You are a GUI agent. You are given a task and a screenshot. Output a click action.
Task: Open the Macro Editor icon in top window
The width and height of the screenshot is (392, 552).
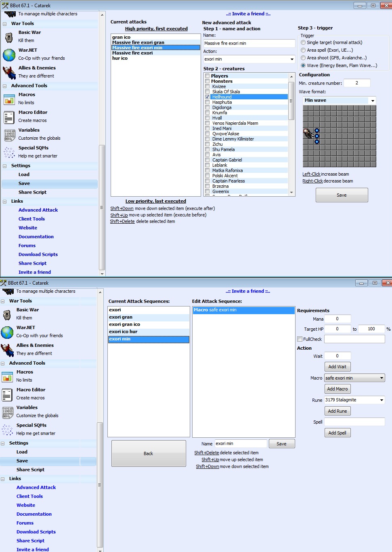pos(9,117)
